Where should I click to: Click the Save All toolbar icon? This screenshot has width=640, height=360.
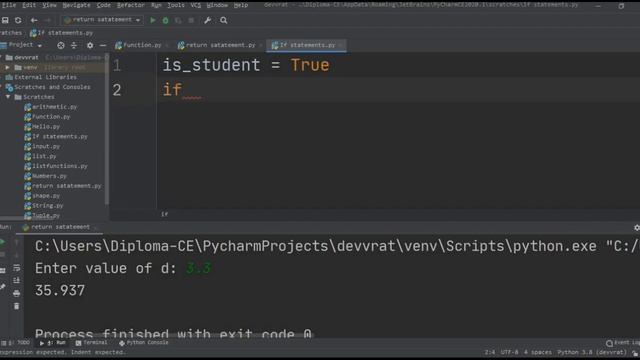coord(5,20)
